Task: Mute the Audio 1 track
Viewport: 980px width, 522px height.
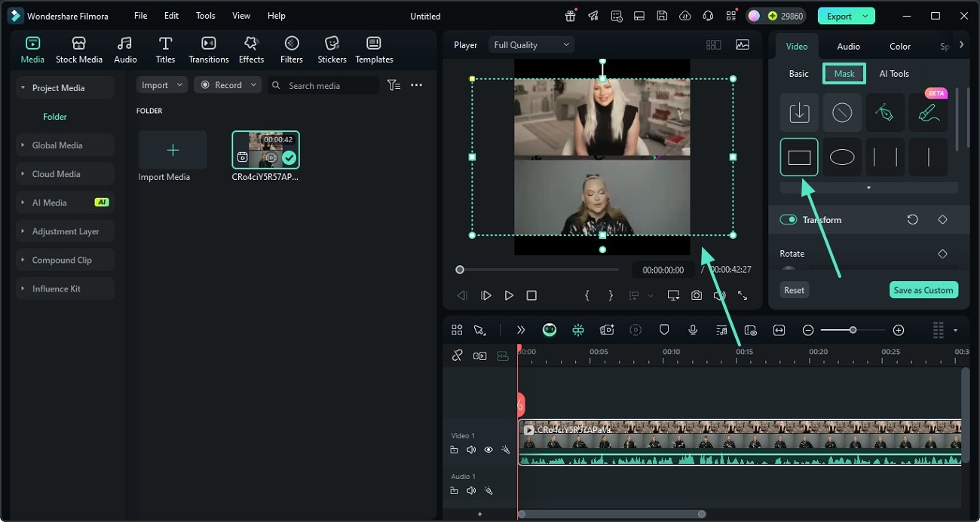Action: coord(471,490)
